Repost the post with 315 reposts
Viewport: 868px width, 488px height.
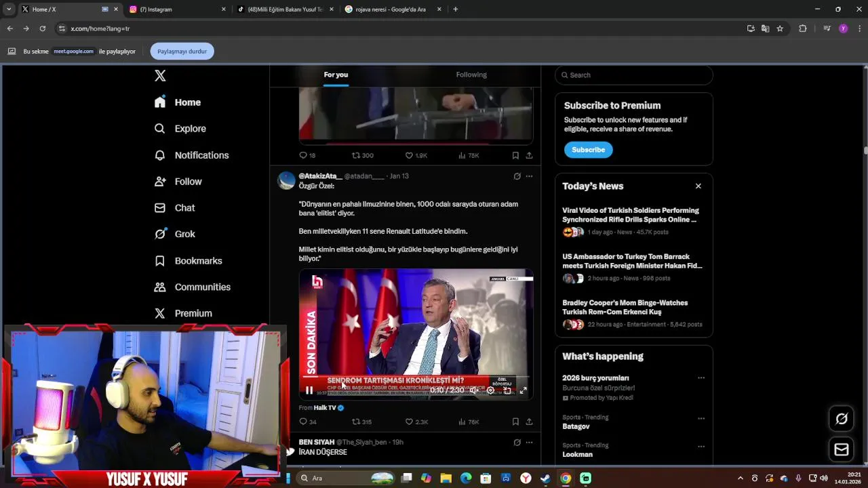click(361, 422)
